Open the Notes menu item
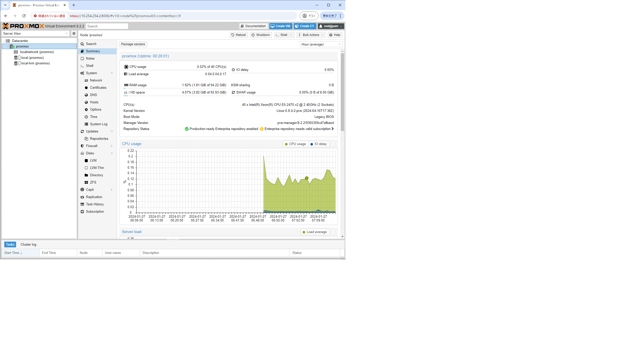The width and height of the screenshot is (644, 362). click(x=90, y=58)
